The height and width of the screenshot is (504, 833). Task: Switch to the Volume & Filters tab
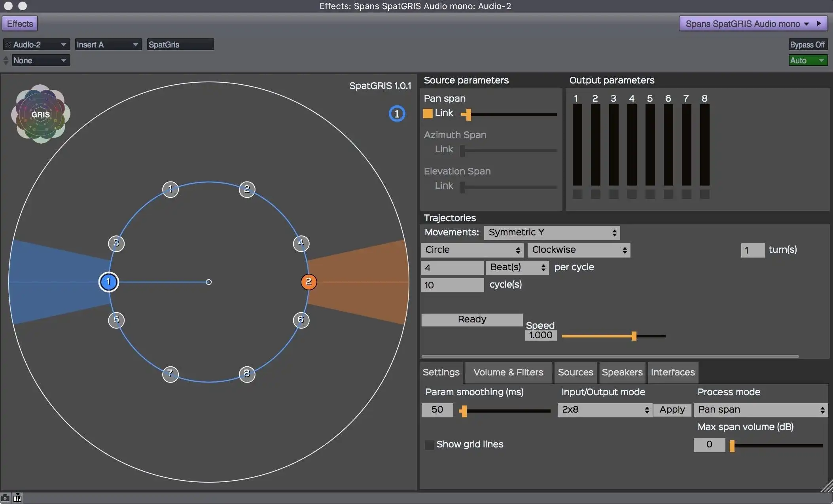(508, 371)
